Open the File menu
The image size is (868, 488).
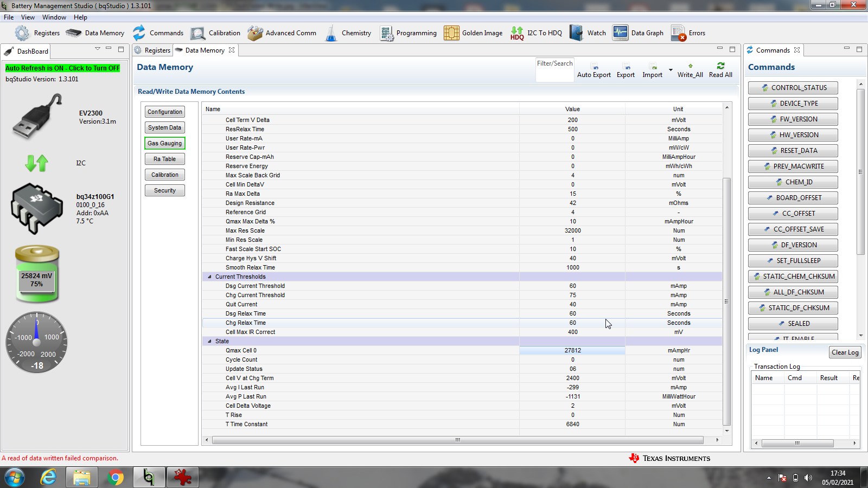9,17
